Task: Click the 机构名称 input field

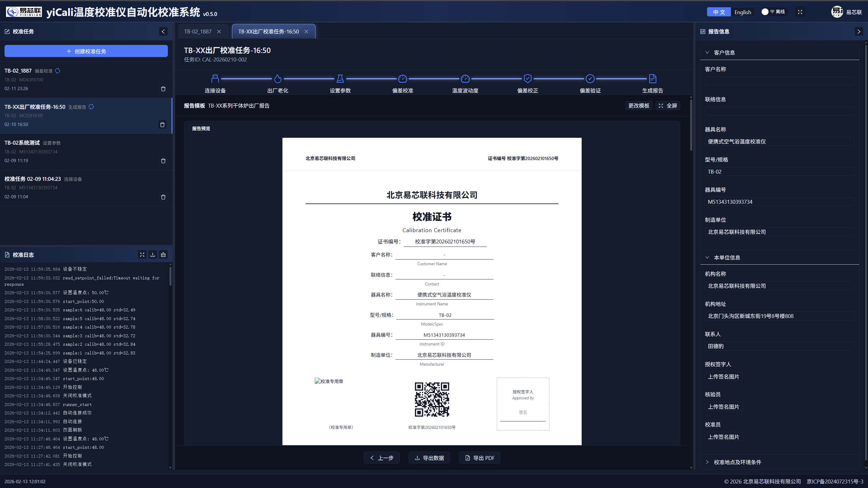Action: pyautogui.click(x=780, y=286)
